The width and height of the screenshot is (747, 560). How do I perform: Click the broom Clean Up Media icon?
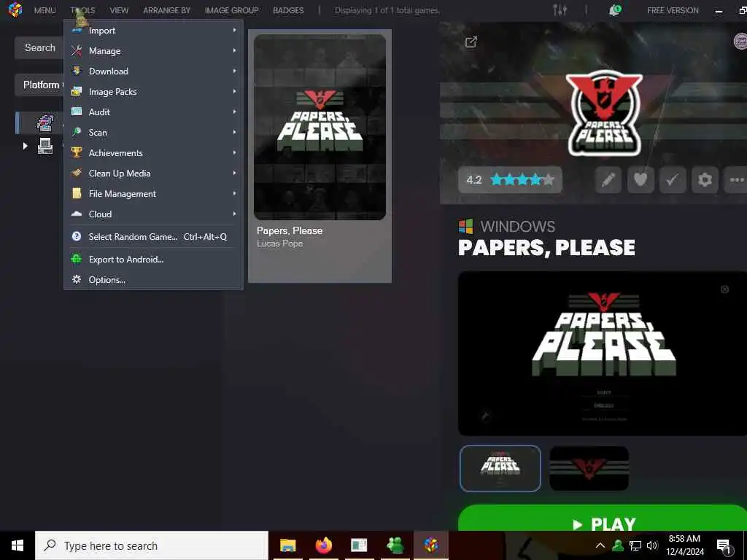76,173
